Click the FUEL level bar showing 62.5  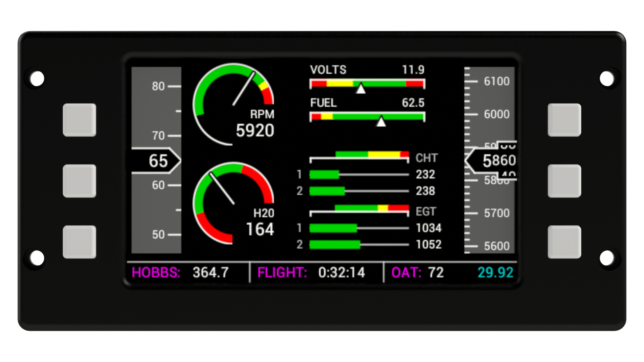point(367,117)
